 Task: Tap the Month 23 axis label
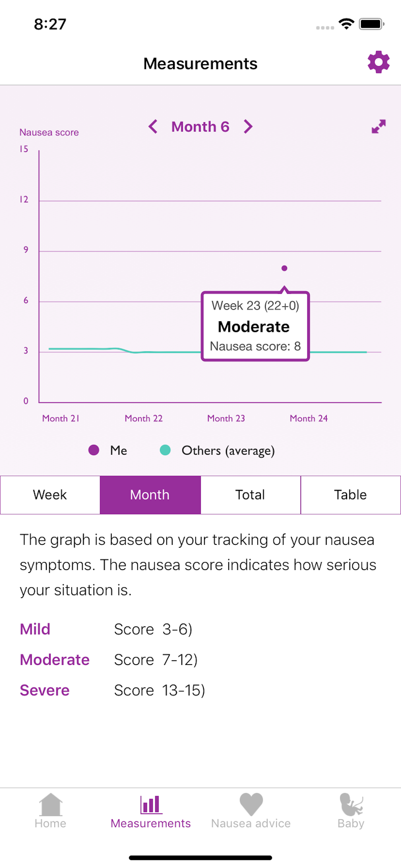226,418
